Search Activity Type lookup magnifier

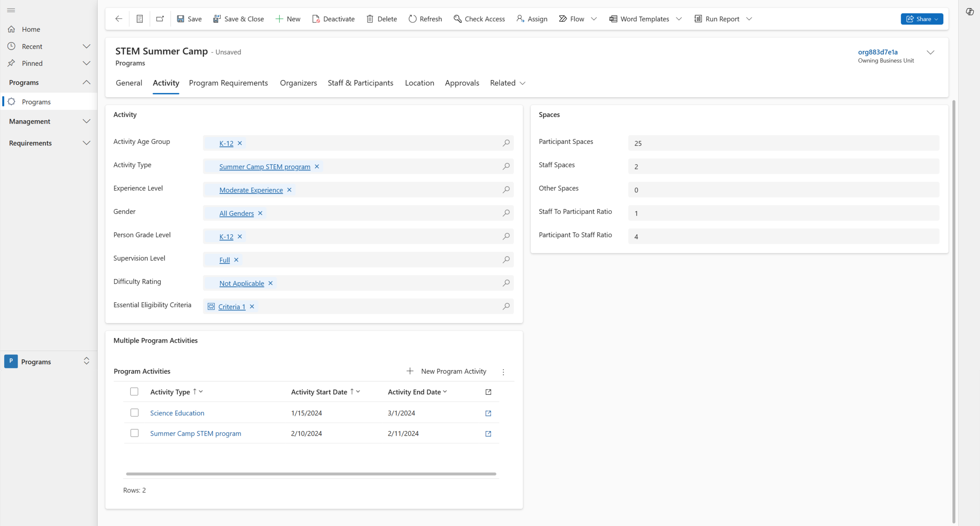pos(506,167)
